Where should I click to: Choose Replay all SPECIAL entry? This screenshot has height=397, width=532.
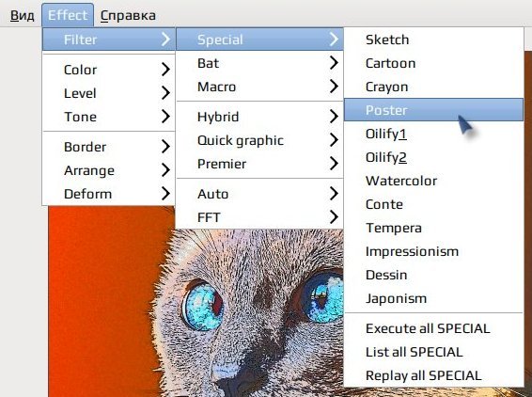click(x=433, y=375)
